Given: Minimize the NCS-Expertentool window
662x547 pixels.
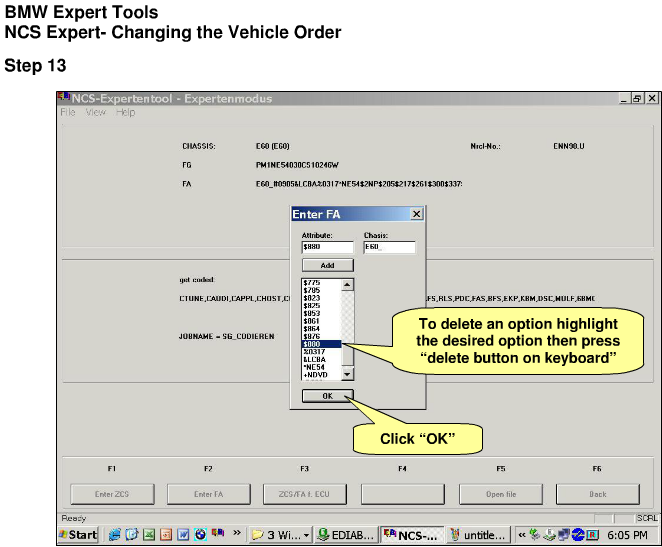Looking at the screenshot, I should tap(624, 98).
